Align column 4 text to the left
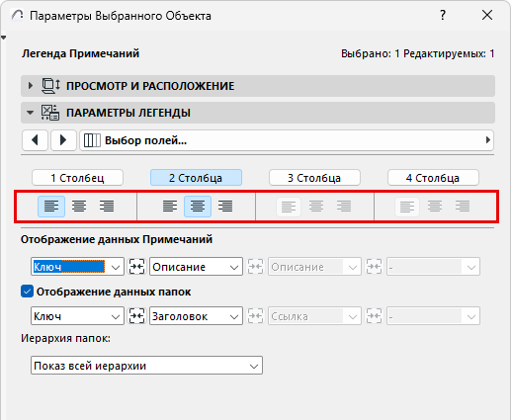Screen dimensions: 511x420 pyautogui.click(x=407, y=207)
